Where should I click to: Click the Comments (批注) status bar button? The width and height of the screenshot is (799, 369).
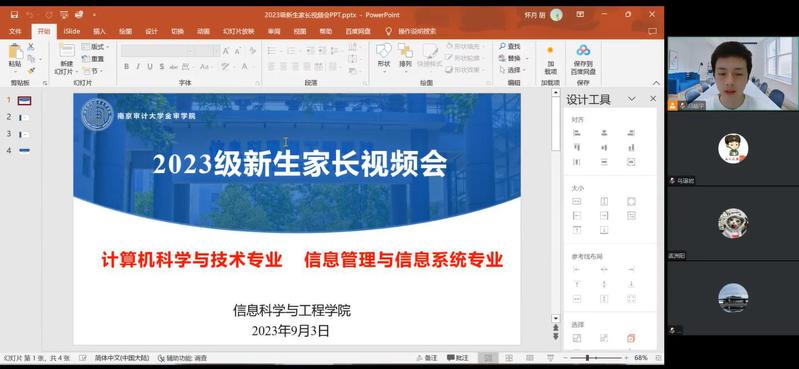[x=458, y=358]
